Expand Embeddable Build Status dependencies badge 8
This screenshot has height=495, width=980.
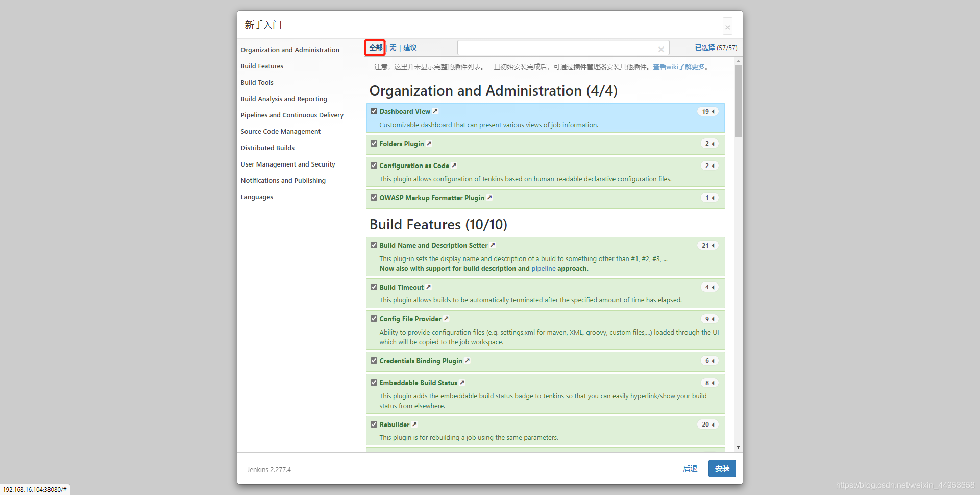click(709, 383)
